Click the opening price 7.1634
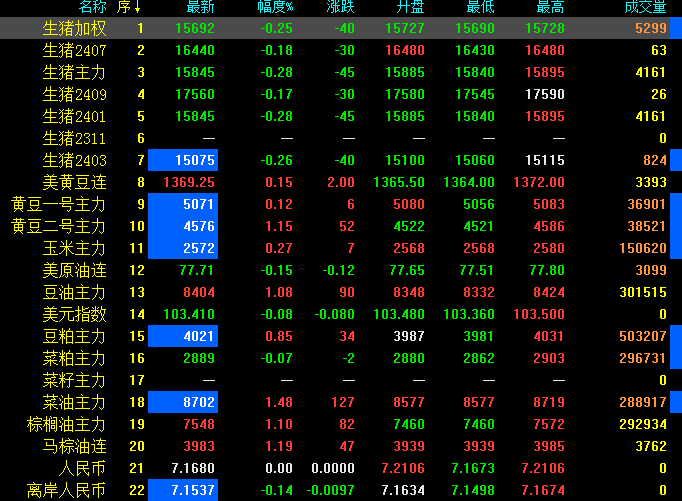The width and height of the screenshot is (682, 501). click(x=403, y=490)
